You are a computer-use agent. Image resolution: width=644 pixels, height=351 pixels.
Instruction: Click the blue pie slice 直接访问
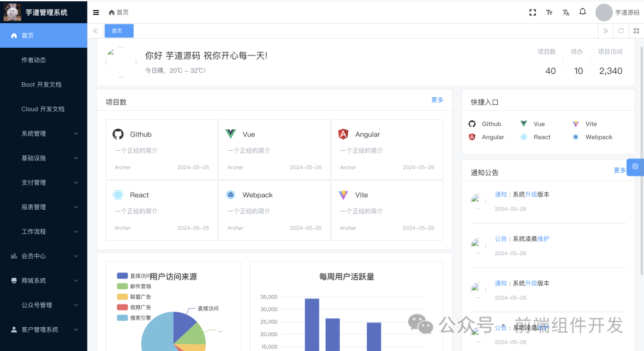pos(182,325)
